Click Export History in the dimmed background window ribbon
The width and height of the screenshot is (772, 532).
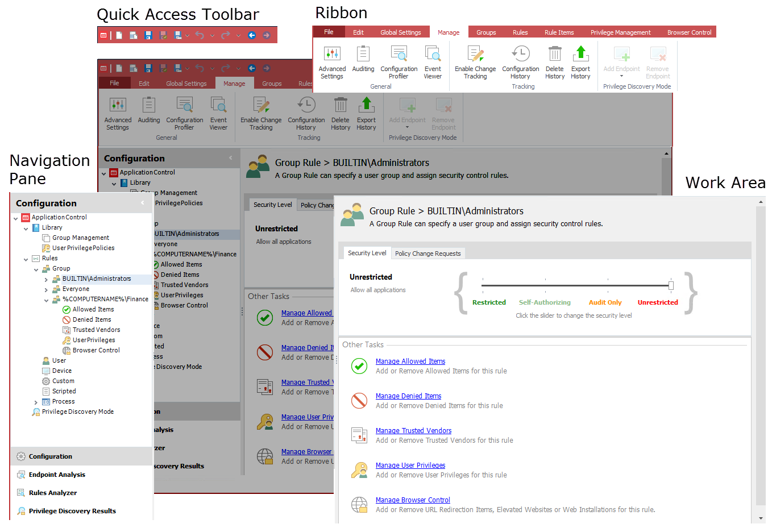366,114
